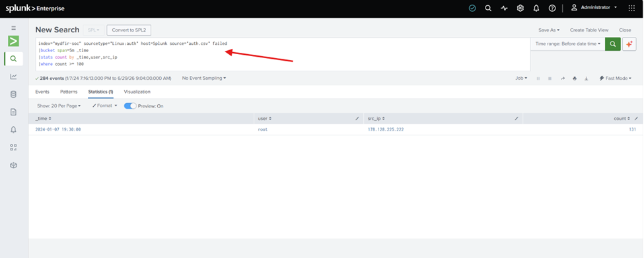Select the Search magnifier in sidebar

click(14, 59)
